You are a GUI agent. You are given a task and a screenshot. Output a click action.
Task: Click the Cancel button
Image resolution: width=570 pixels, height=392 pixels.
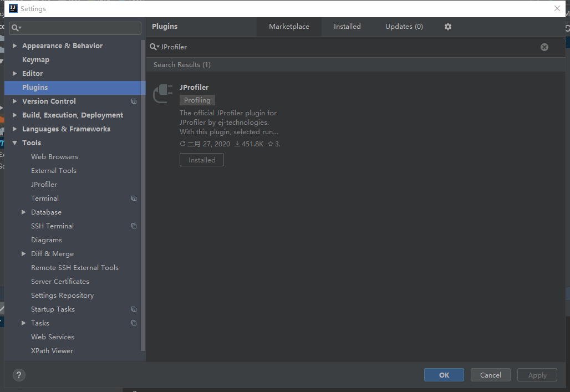[490, 375]
